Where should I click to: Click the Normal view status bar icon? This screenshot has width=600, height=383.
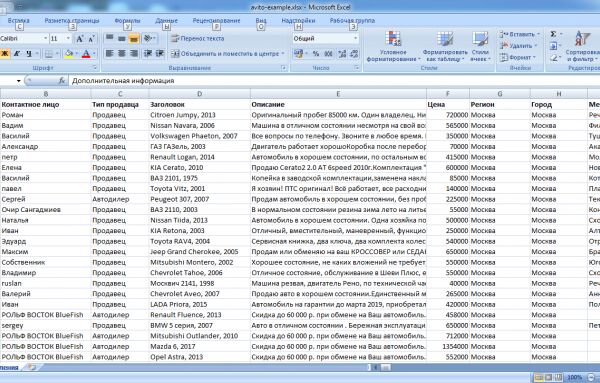pos(538,378)
